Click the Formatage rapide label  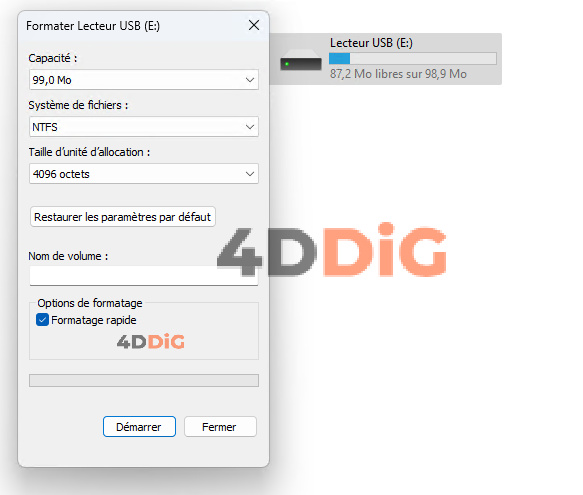click(94, 320)
